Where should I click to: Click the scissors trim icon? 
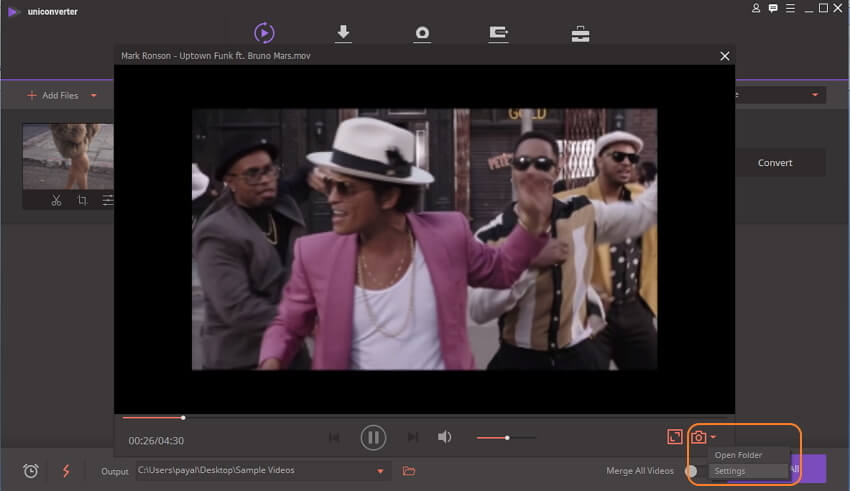tap(56, 201)
